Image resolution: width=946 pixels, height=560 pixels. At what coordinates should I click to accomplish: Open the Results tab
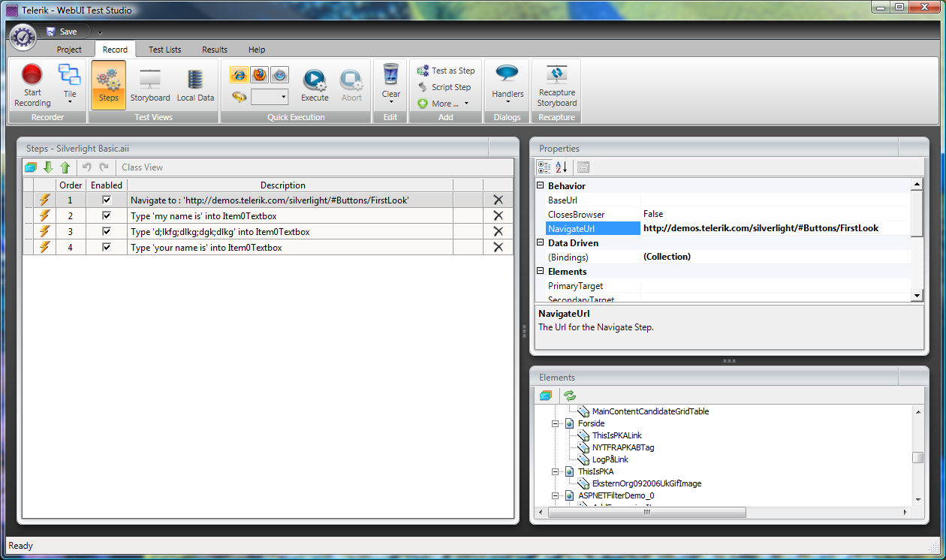(x=215, y=50)
